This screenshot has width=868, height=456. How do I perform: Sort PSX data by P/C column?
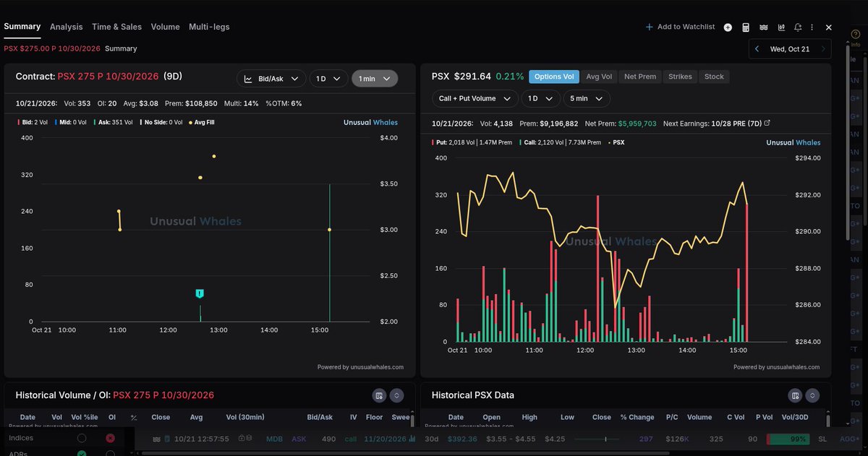[x=673, y=417]
